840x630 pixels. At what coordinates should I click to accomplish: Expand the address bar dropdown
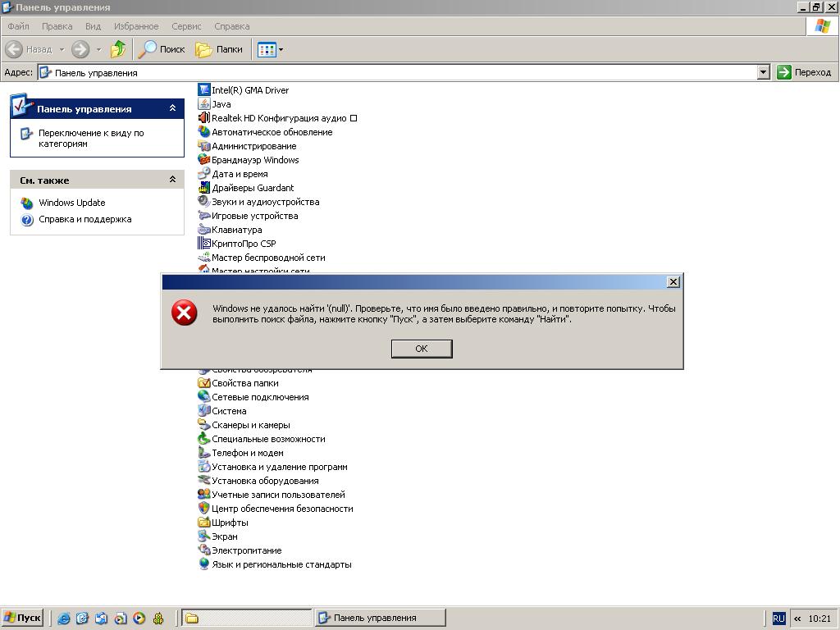pos(764,72)
